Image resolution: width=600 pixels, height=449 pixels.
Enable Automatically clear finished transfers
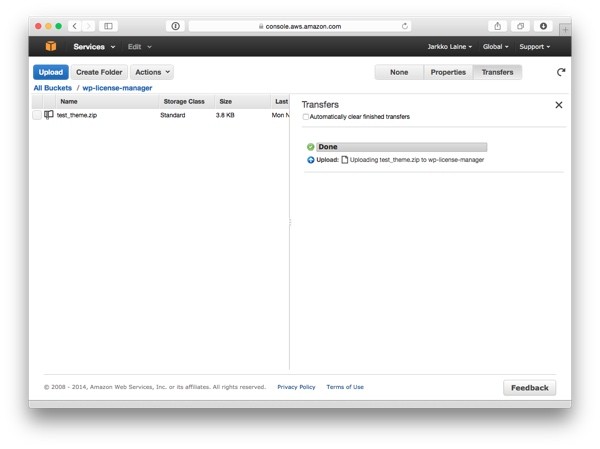[x=305, y=117]
